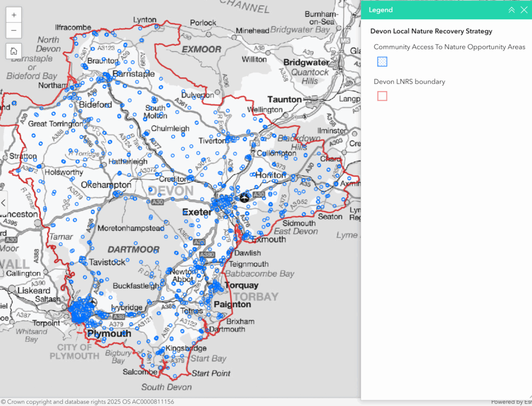Select the DARTMOOR label on the map
Viewport: 532px width, 406px height.
coord(134,250)
